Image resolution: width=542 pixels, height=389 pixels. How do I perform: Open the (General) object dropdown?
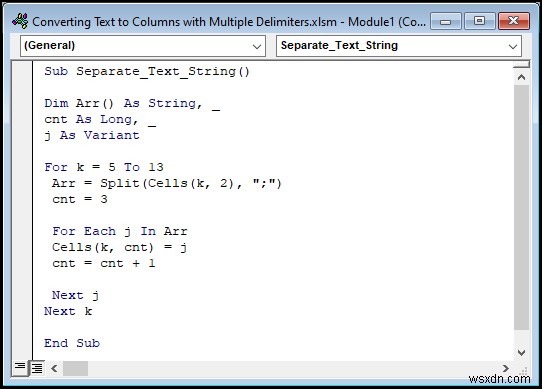click(143, 46)
